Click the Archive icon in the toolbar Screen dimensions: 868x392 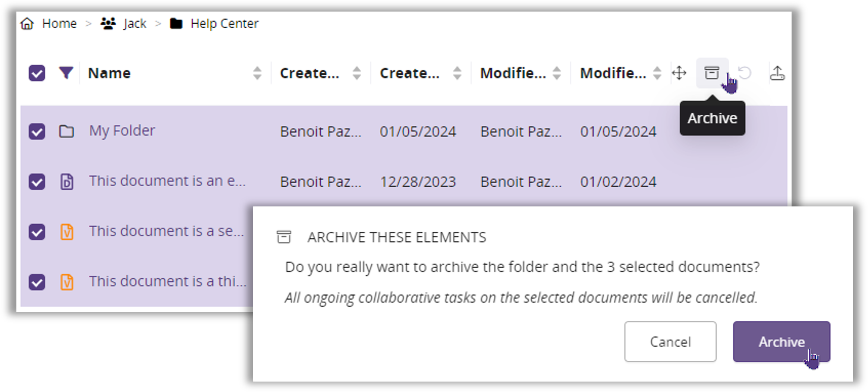(712, 73)
